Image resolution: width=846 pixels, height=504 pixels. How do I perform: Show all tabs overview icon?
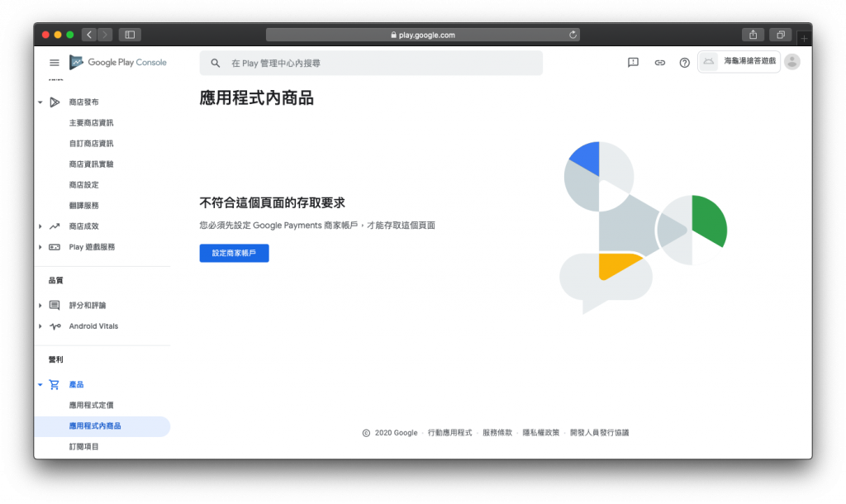[780, 35]
